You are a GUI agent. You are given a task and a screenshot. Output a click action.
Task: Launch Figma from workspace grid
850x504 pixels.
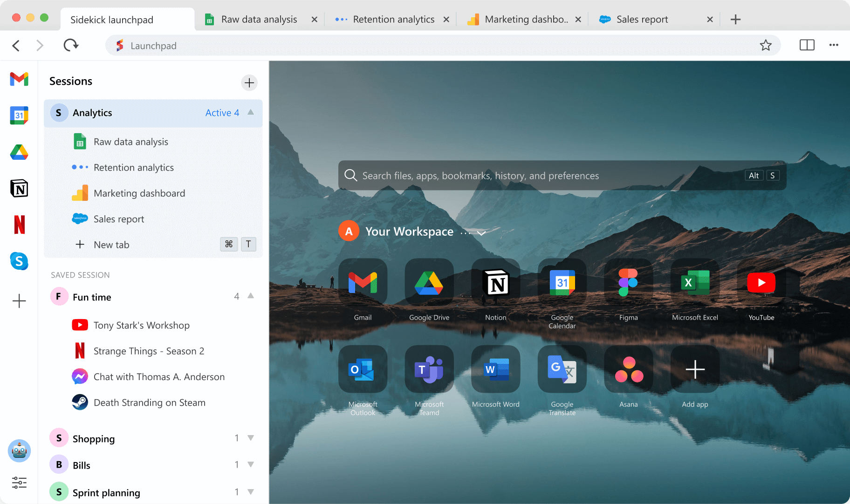coord(629,282)
